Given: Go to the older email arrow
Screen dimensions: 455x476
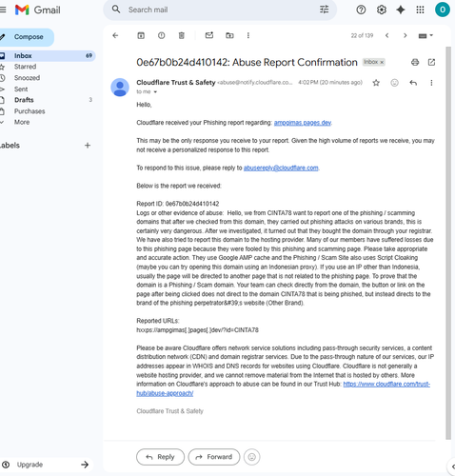Looking at the screenshot, I should [x=405, y=35].
